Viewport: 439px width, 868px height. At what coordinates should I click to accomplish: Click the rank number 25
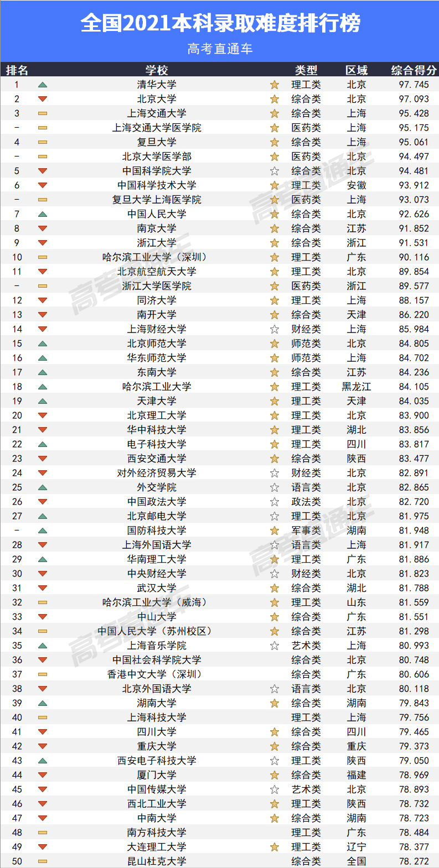pyautogui.click(x=17, y=487)
